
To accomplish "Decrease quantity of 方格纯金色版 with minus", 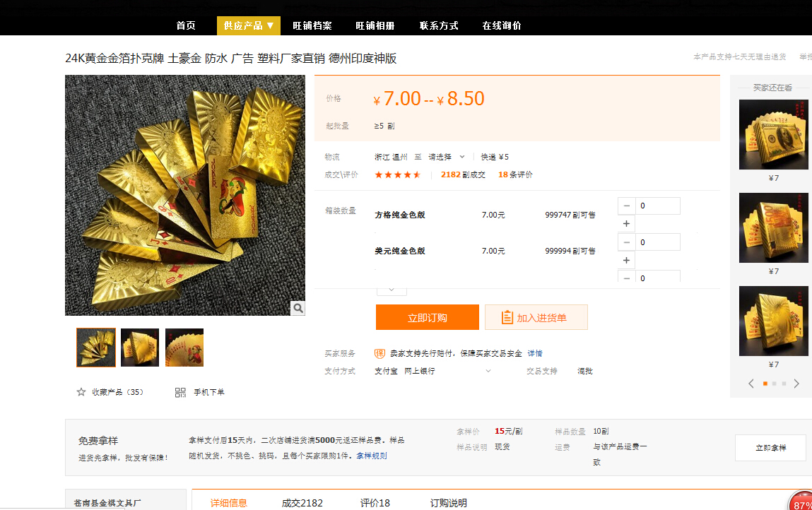I will point(626,206).
